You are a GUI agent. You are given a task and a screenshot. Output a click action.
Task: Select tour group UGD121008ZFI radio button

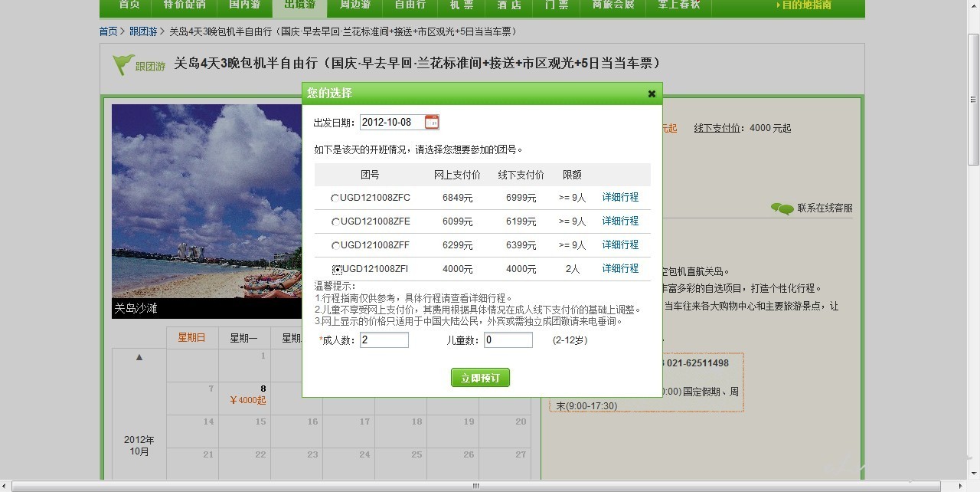click(x=337, y=269)
